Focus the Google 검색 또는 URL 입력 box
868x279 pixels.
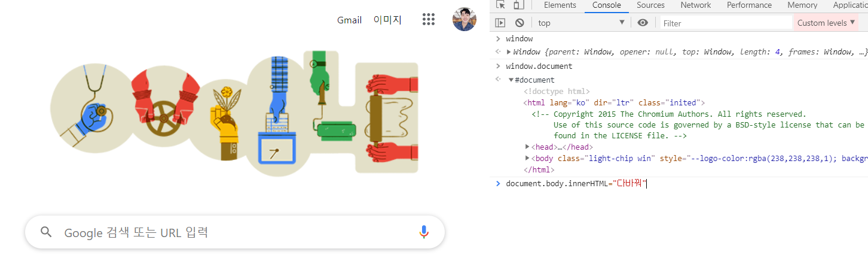pyautogui.click(x=235, y=232)
